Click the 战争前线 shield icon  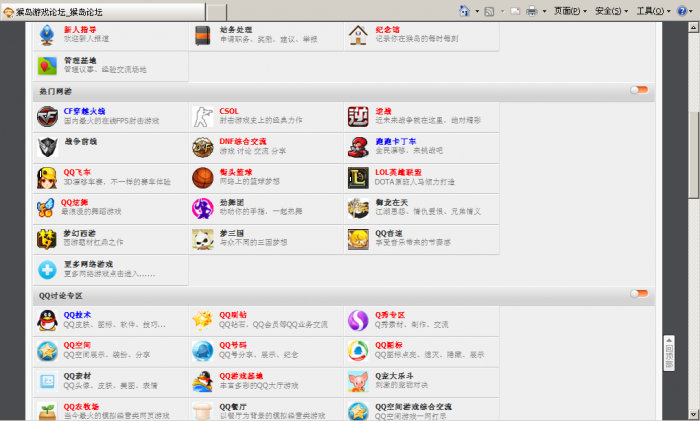47,147
